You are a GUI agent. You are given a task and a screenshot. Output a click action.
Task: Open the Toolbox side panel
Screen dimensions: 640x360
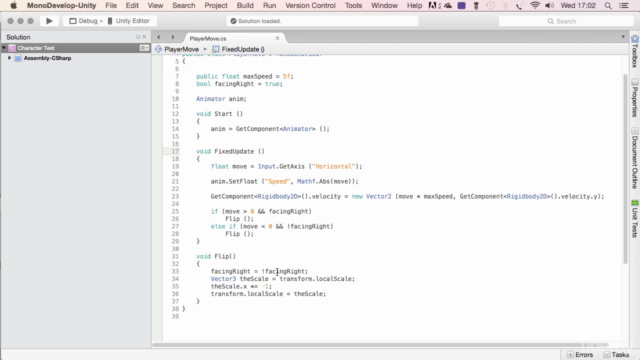click(x=635, y=51)
